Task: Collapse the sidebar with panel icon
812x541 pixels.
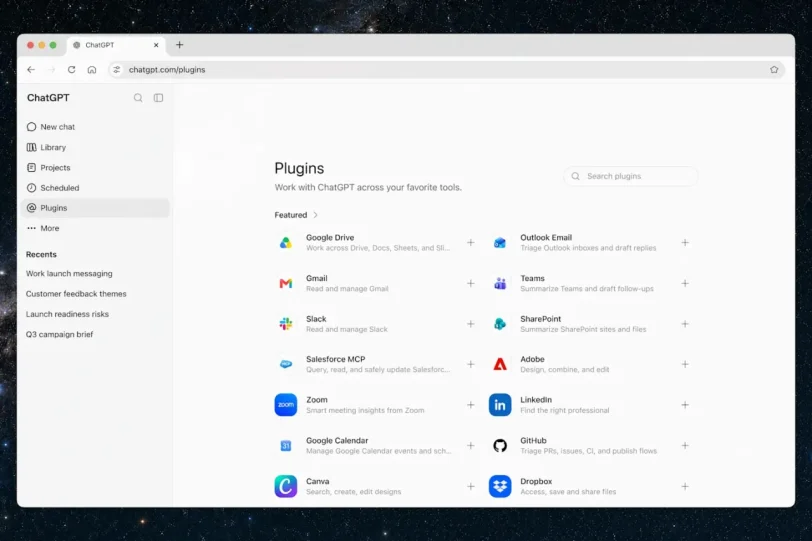Action: pyautogui.click(x=158, y=98)
